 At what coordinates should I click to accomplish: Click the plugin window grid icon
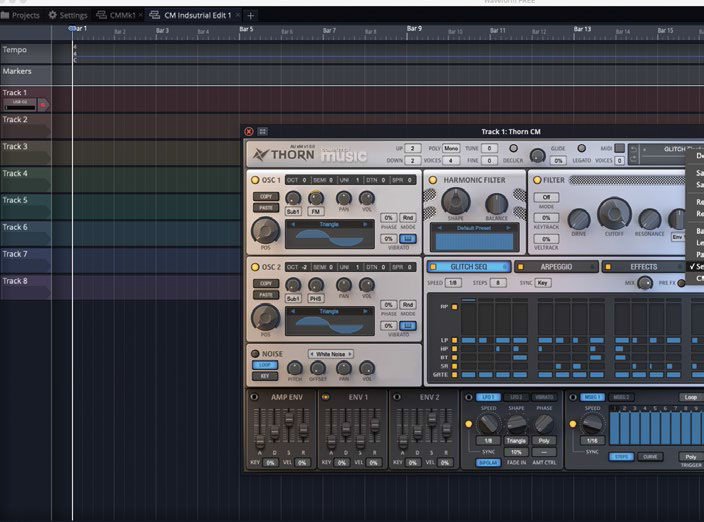click(x=263, y=132)
